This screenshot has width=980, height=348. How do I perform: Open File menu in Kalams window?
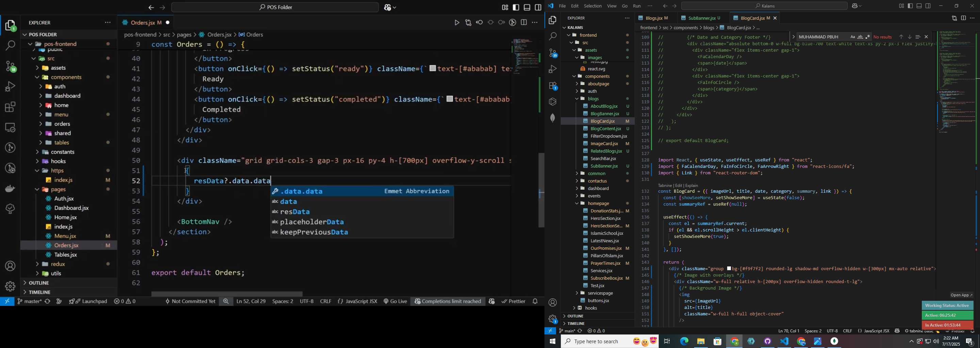pyautogui.click(x=562, y=6)
